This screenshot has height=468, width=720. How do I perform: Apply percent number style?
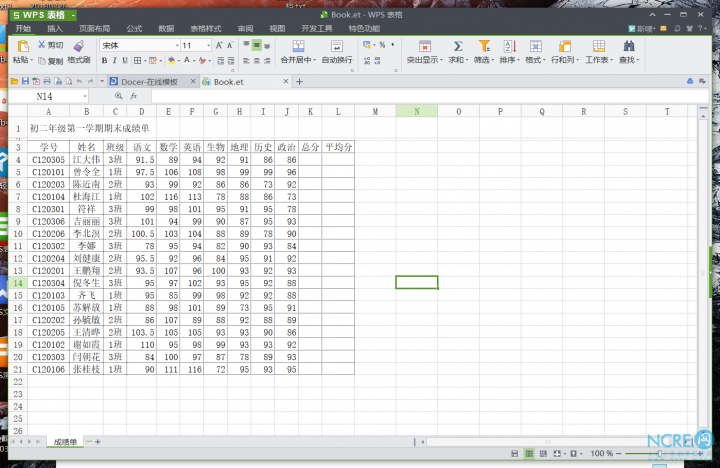[382, 45]
